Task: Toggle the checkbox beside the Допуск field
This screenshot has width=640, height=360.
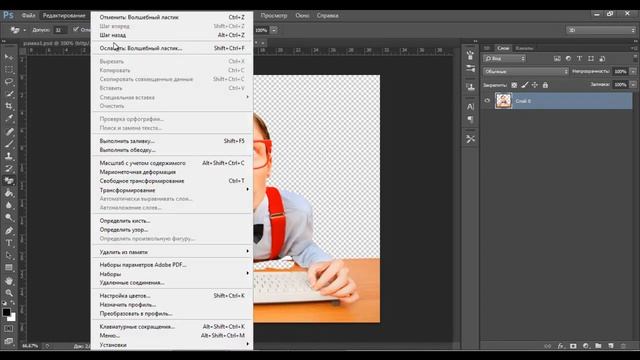Action: (x=76, y=29)
